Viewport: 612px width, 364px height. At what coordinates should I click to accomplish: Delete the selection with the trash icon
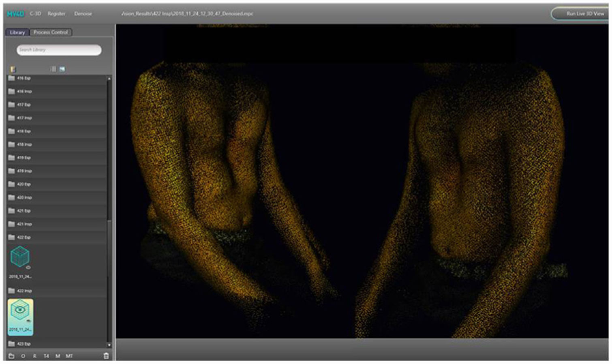[106, 356]
